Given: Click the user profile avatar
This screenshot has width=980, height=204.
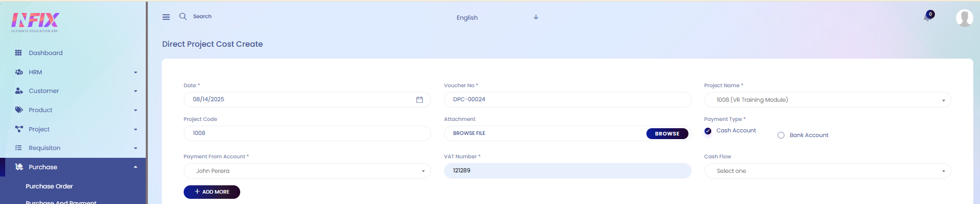Looking at the screenshot, I should [x=964, y=18].
